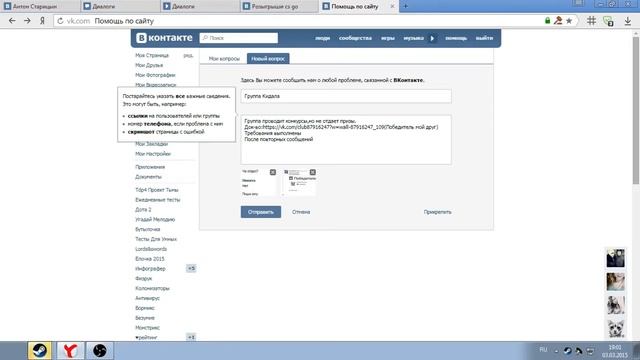Open the Антивирус sidebar link
This screenshot has height=360, width=640.
[x=147, y=298]
